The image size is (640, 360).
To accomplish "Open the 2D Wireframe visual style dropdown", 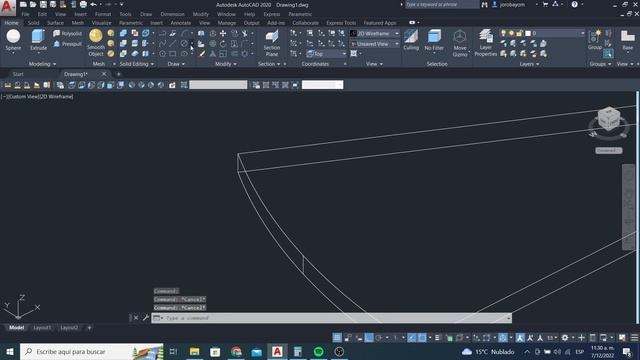I will click(375, 33).
